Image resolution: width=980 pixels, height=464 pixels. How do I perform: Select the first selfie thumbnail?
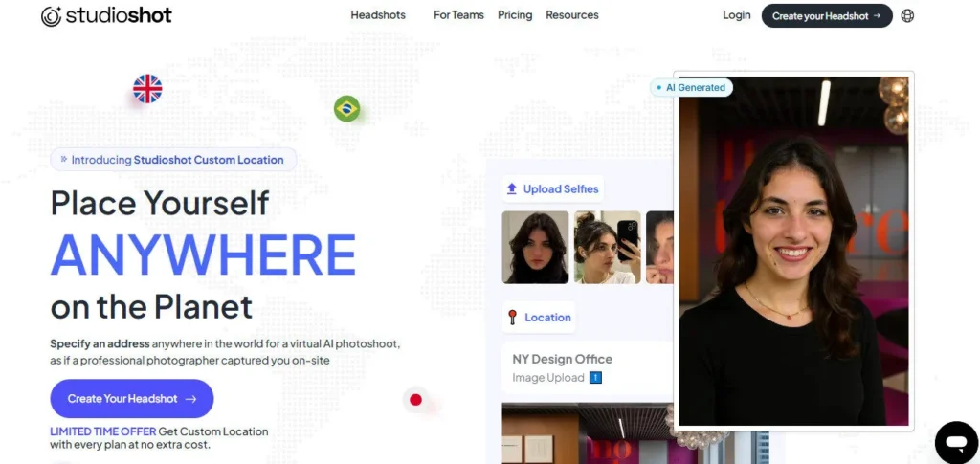535,248
